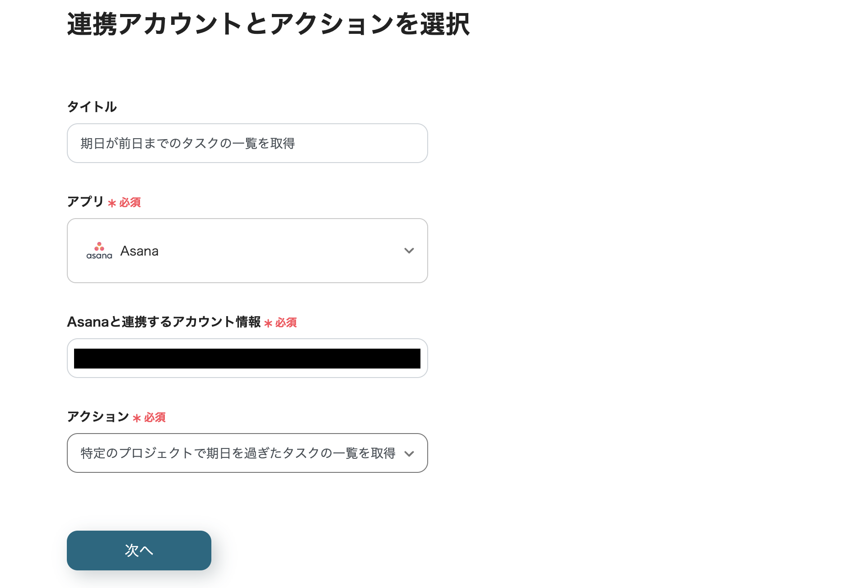
Task: Click the 必須 badge beside account info label
Action: point(285,323)
